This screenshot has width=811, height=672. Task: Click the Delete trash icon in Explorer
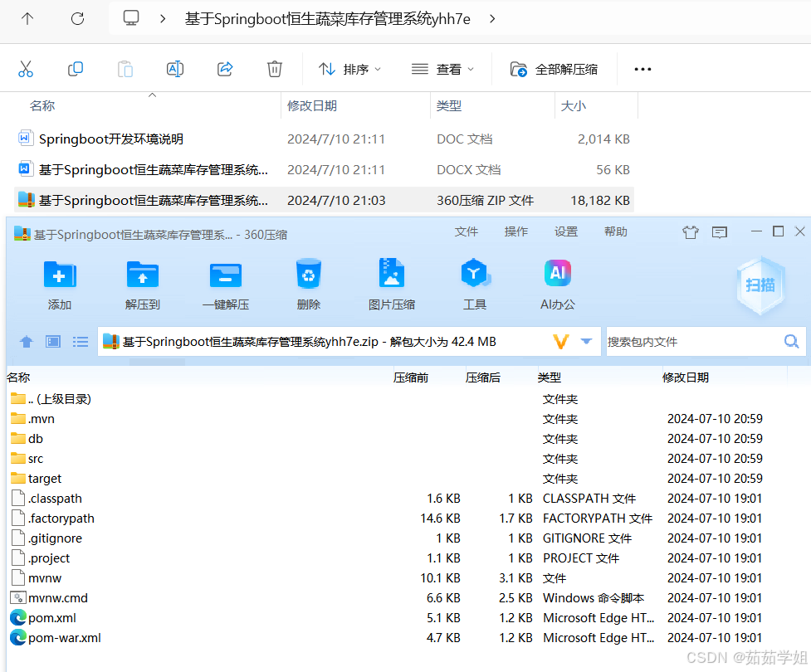tap(275, 69)
